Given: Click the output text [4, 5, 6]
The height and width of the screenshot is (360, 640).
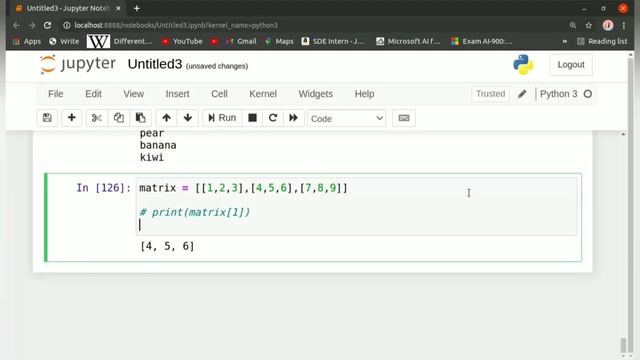Looking at the screenshot, I should [167, 246].
